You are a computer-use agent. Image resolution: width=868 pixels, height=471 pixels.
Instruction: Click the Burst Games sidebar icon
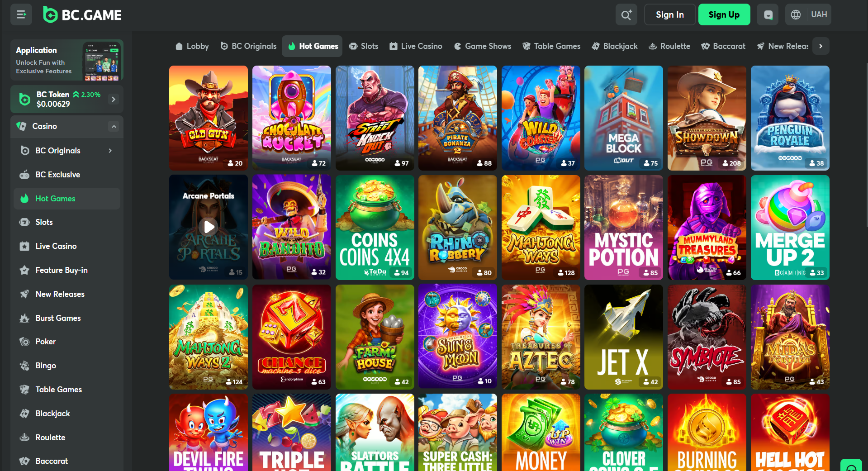[25, 318]
